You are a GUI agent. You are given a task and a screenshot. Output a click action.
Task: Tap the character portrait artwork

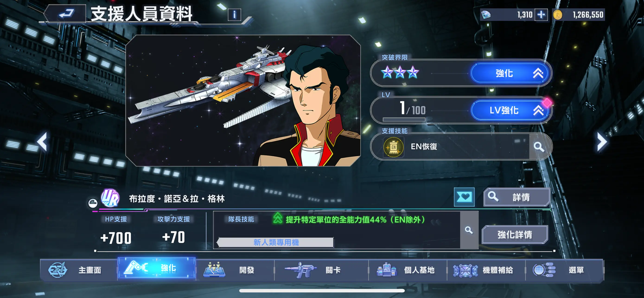pyautogui.click(x=243, y=100)
